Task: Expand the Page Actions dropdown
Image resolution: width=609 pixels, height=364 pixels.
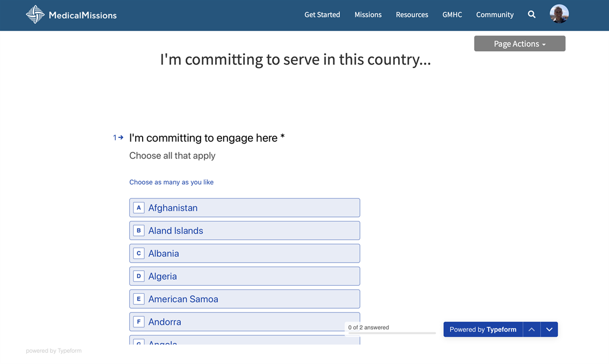Action: pyautogui.click(x=519, y=44)
